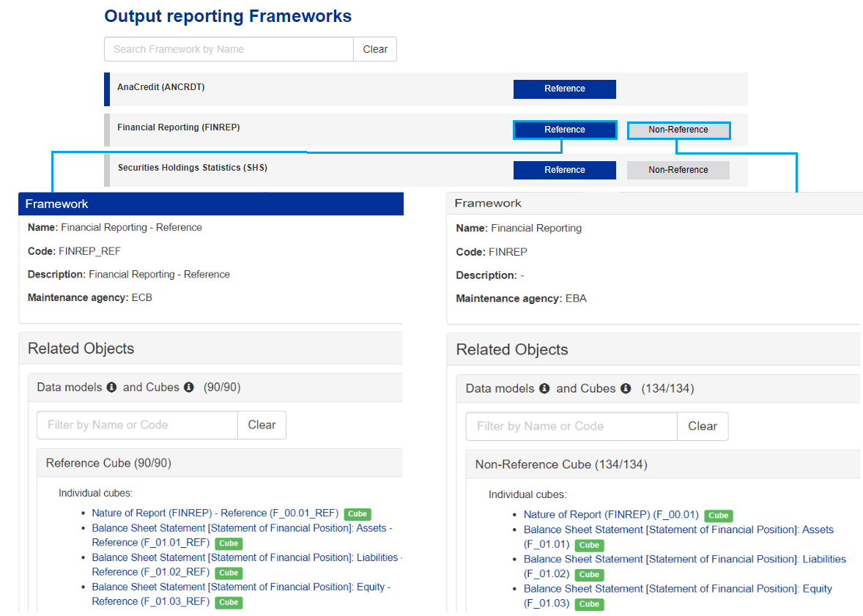
Task: Click info icon beside Data models, left panel
Action: pos(111,387)
